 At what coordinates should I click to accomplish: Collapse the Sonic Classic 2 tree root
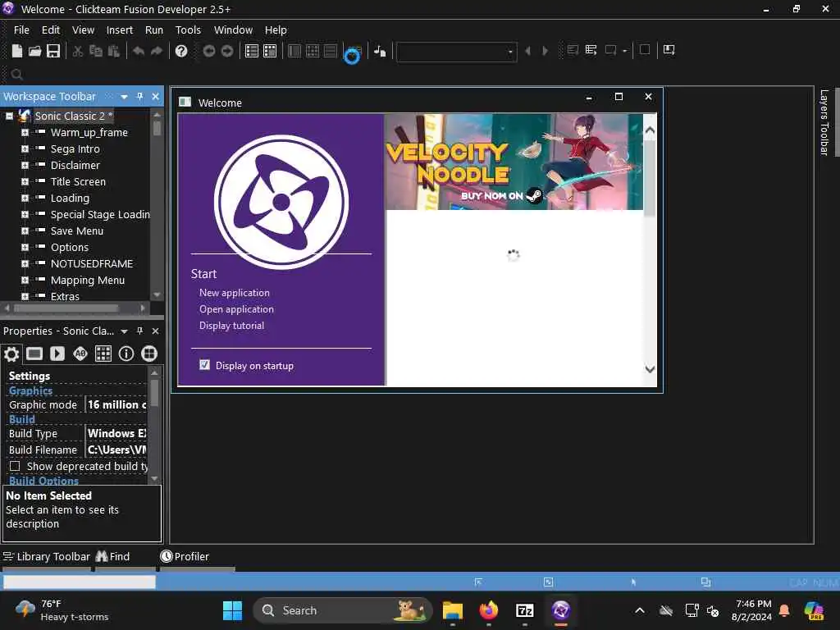[9, 116]
